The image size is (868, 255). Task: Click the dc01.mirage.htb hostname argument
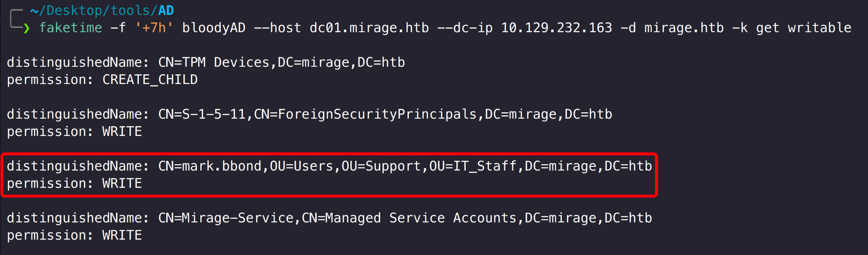369,28
